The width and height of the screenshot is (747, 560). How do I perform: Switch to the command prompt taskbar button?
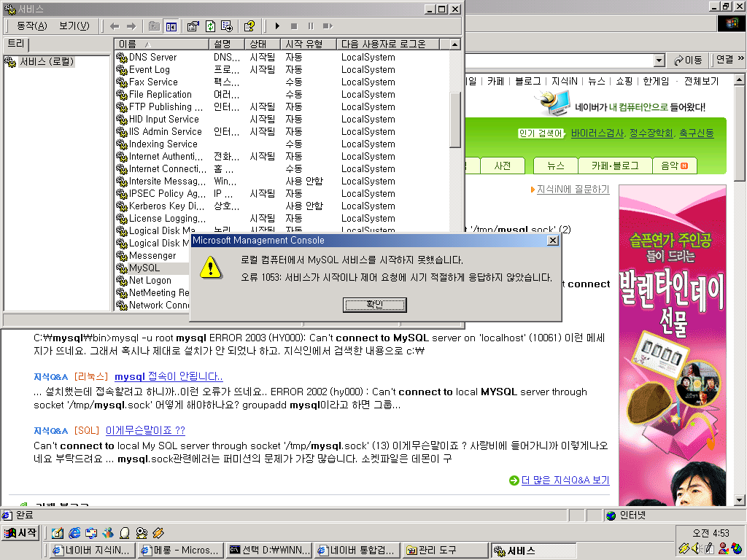point(269,550)
